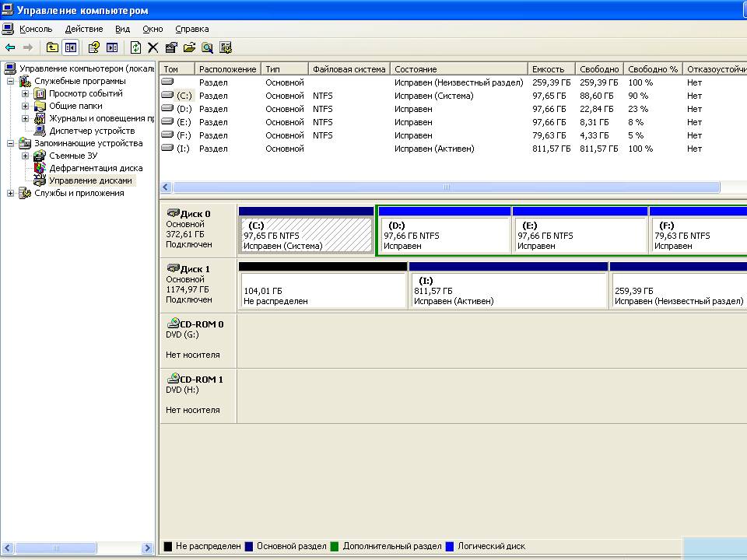The height and width of the screenshot is (560, 747).
Task: Select the (D:) partition block on Disk 0
Action: coord(444,235)
